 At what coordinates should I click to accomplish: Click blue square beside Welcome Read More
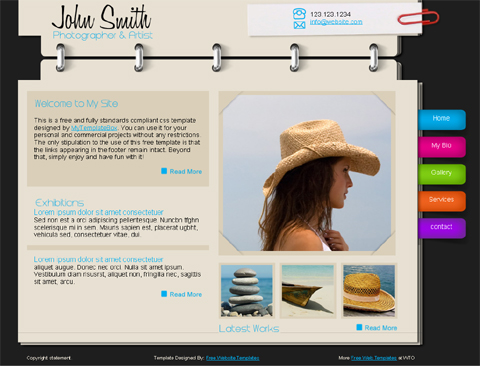click(164, 171)
